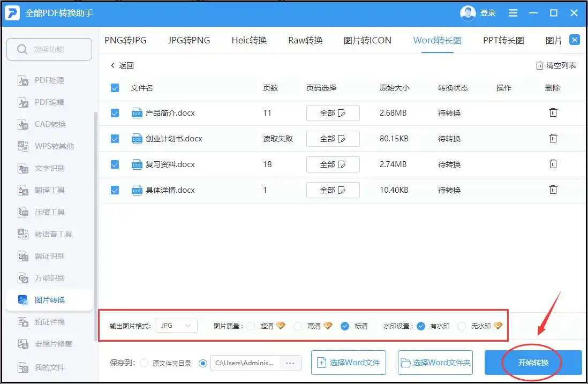Select 文字识别 sidebar tool
This screenshot has height=384, width=588.
(49, 168)
